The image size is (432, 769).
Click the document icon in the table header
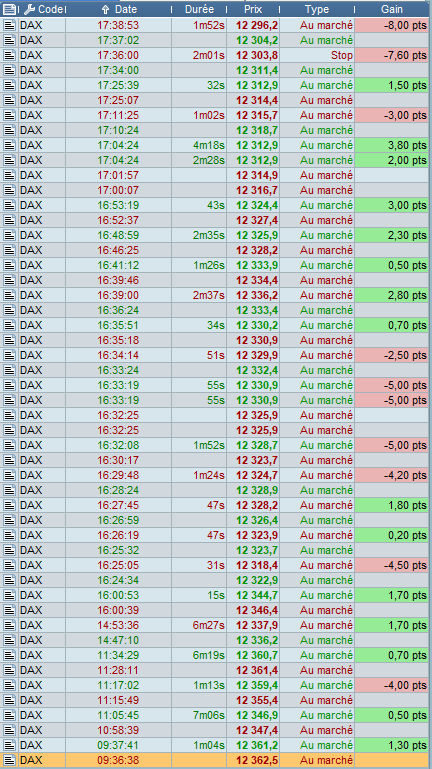[9, 9]
